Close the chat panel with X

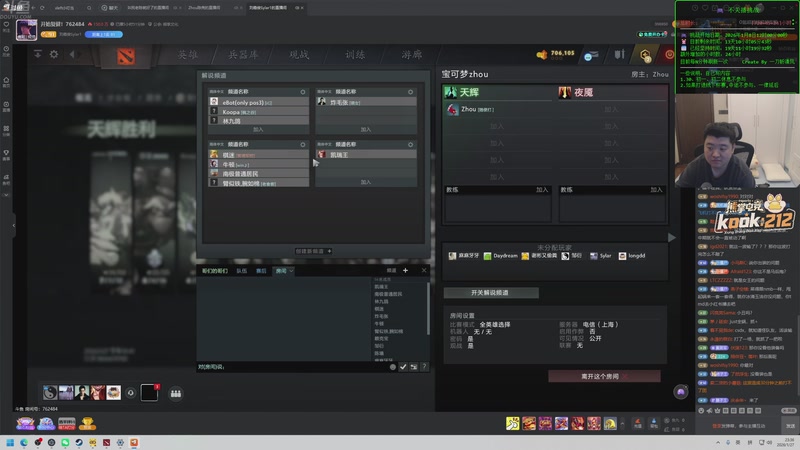pos(424,270)
